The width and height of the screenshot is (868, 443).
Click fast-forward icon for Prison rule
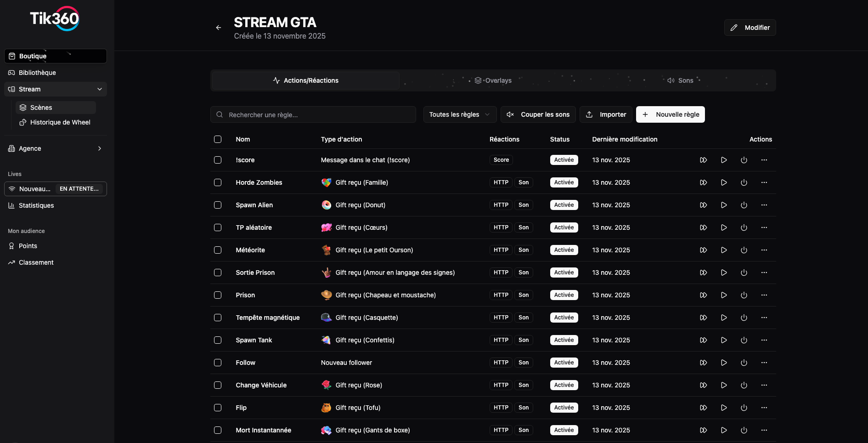pos(703,295)
